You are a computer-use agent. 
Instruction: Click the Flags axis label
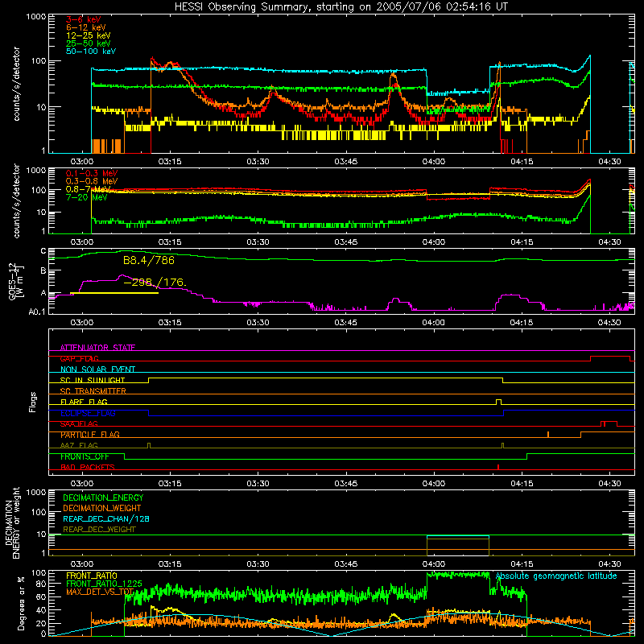(x=33, y=402)
